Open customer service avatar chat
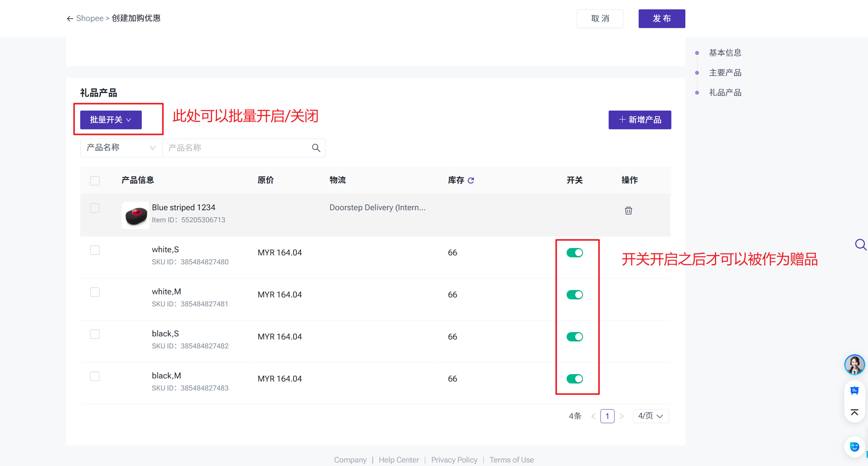The height and width of the screenshot is (466, 868). [854, 365]
